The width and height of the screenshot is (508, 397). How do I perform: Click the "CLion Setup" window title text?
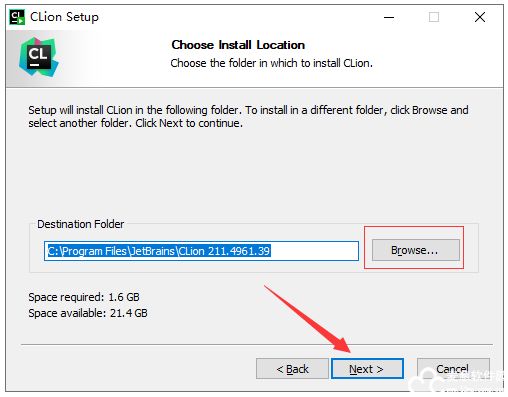[64, 17]
